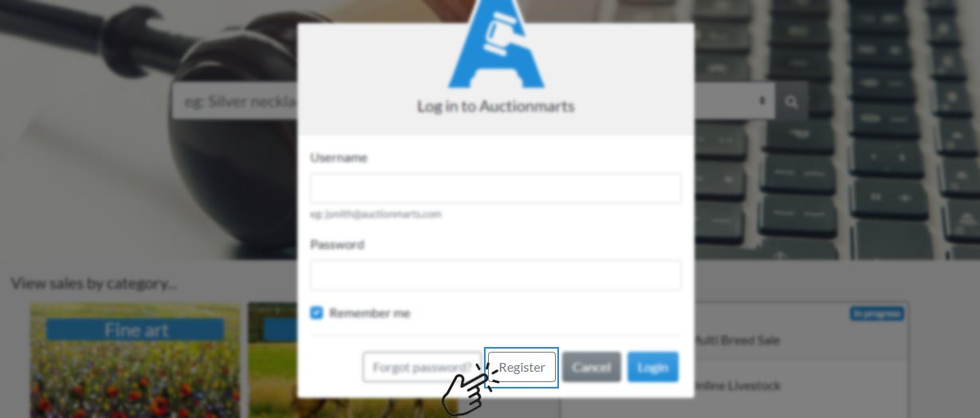
Task: Click the username example hint text
Action: (376, 215)
